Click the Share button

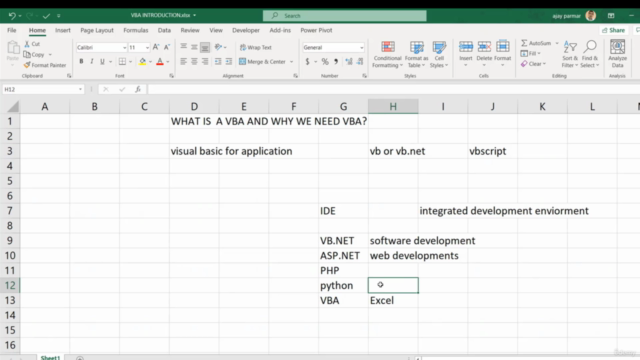(613, 30)
